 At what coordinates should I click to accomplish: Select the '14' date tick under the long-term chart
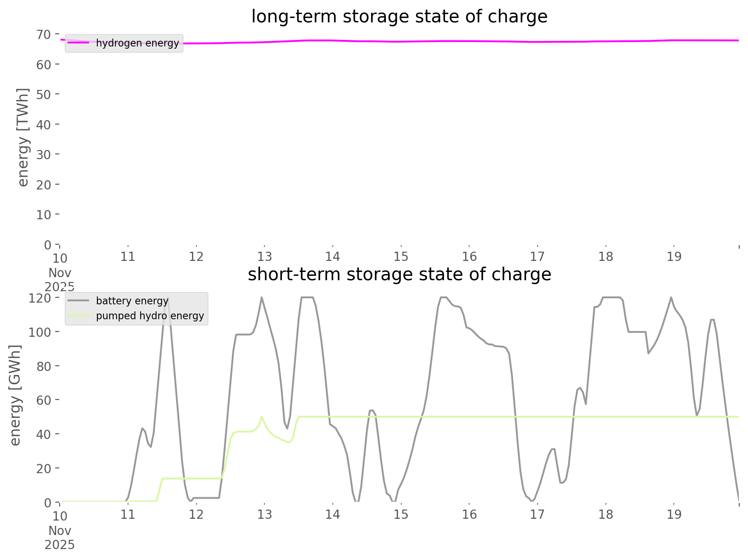[333, 257]
